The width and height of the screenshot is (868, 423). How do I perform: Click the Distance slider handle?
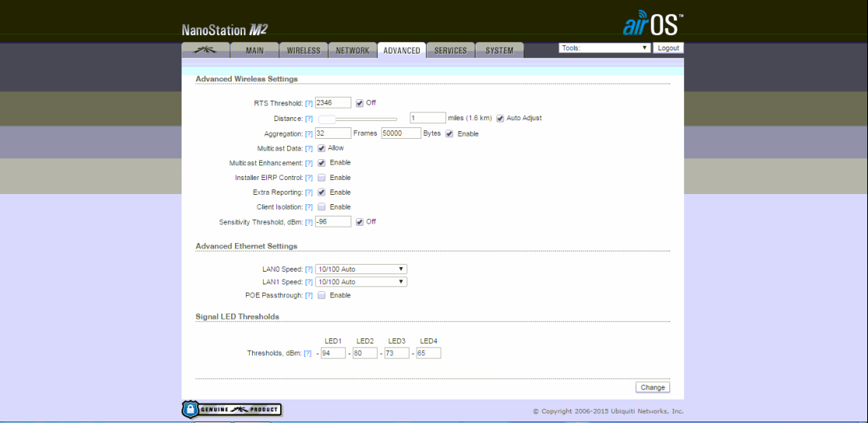[327, 119]
